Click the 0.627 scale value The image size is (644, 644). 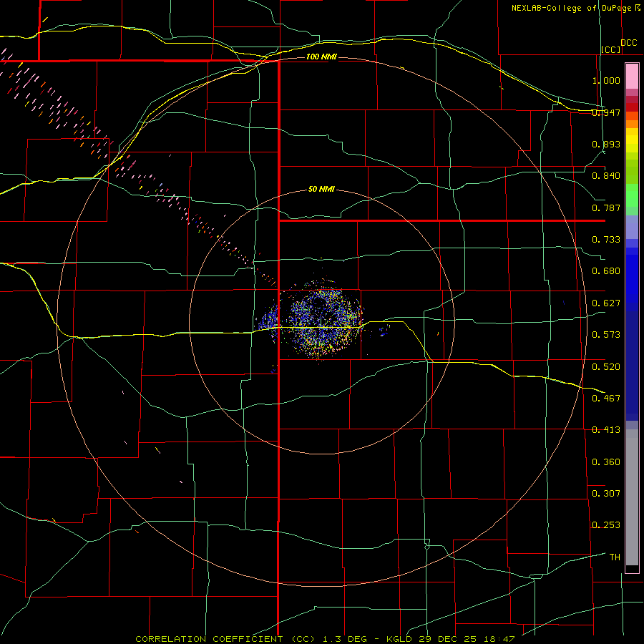606,303
